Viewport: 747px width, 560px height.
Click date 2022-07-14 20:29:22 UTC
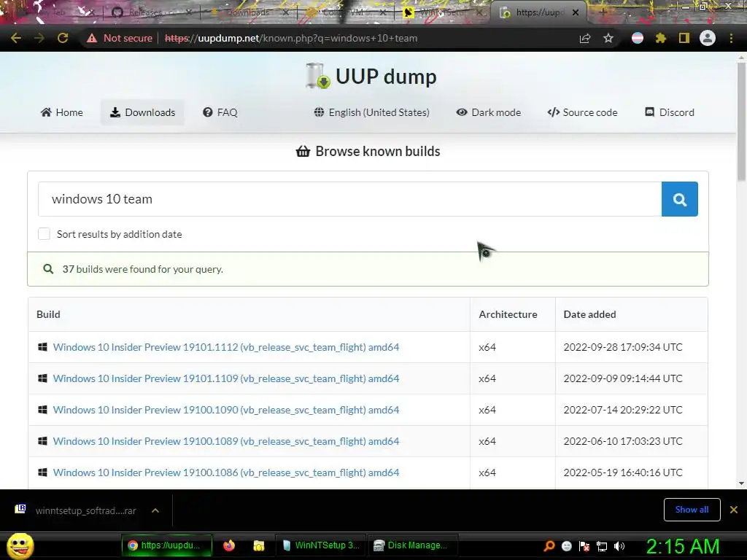pos(623,410)
